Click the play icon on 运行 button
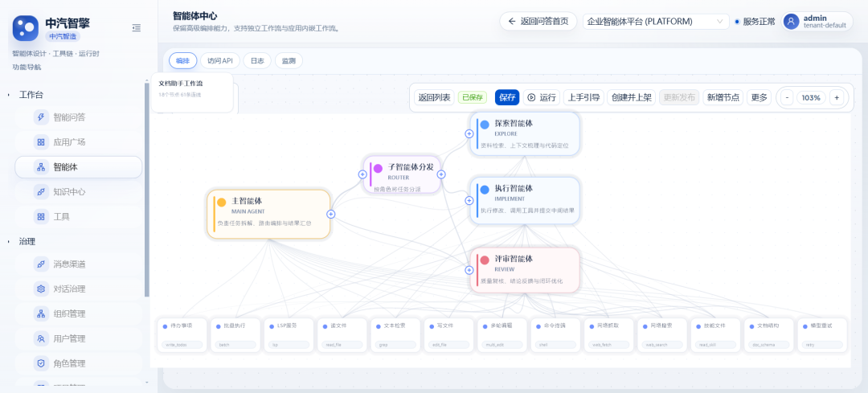This screenshot has width=868, height=393. [x=531, y=97]
